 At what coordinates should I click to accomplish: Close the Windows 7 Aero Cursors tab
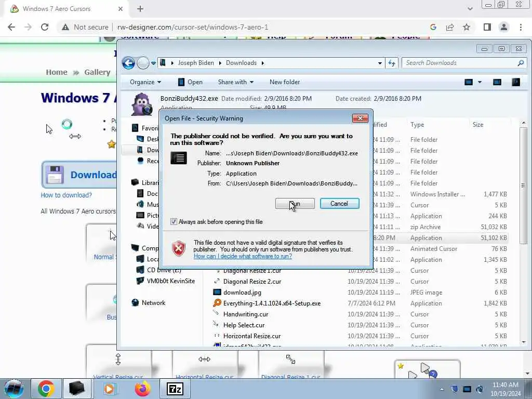click(x=121, y=9)
